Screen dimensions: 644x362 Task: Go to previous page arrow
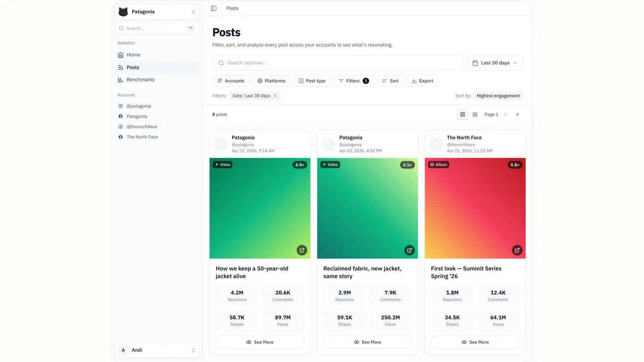point(506,115)
